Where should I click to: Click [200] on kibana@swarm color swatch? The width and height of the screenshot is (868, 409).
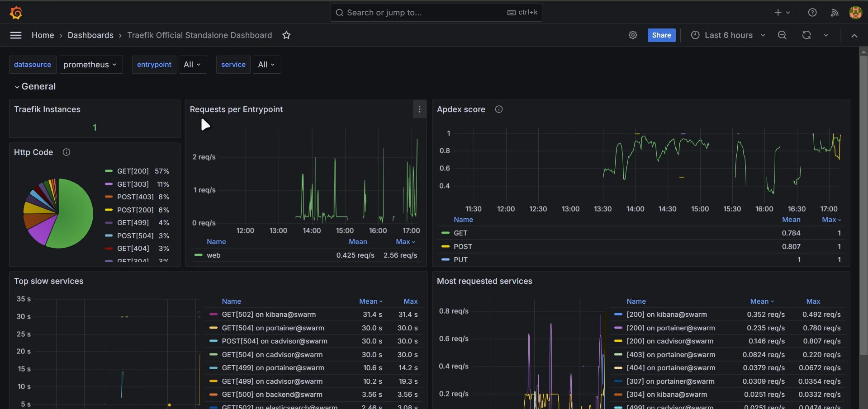point(618,315)
